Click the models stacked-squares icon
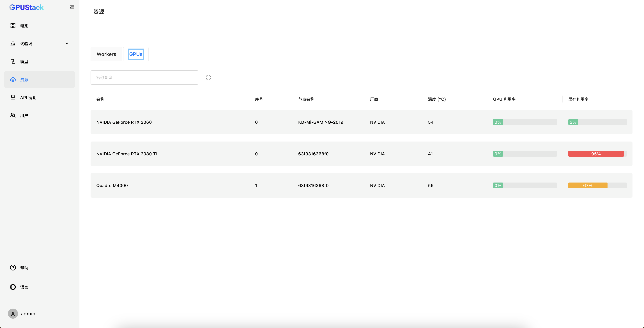This screenshot has height=328, width=644. coord(13,61)
